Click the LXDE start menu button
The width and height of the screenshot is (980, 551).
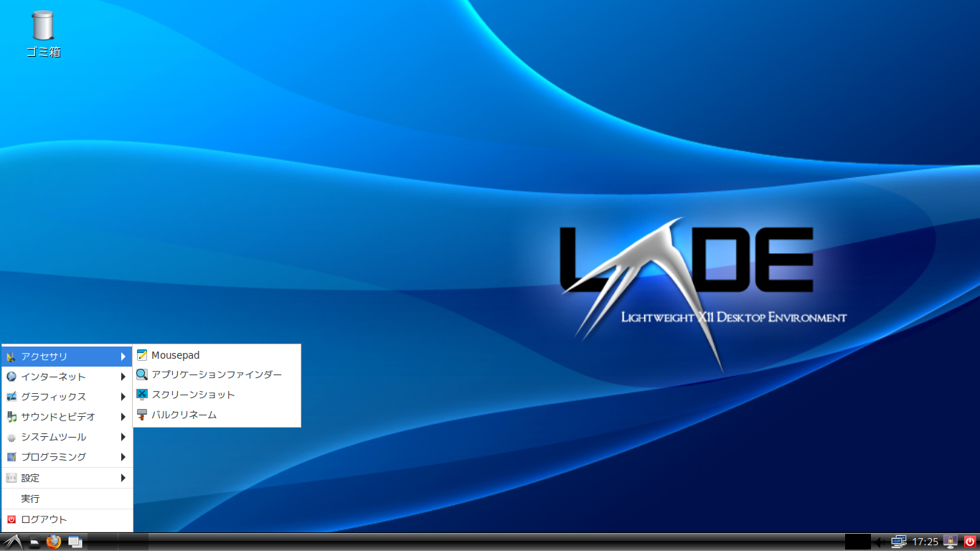(12, 542)
